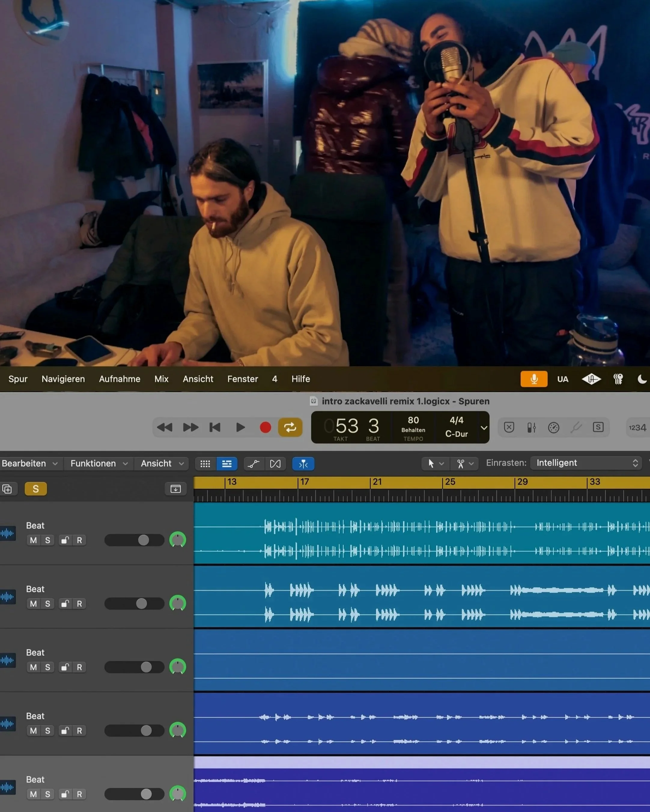Click the red record button
Viewport: 650px width, 812px height.
pyautogui.click(x=265, y=427)
